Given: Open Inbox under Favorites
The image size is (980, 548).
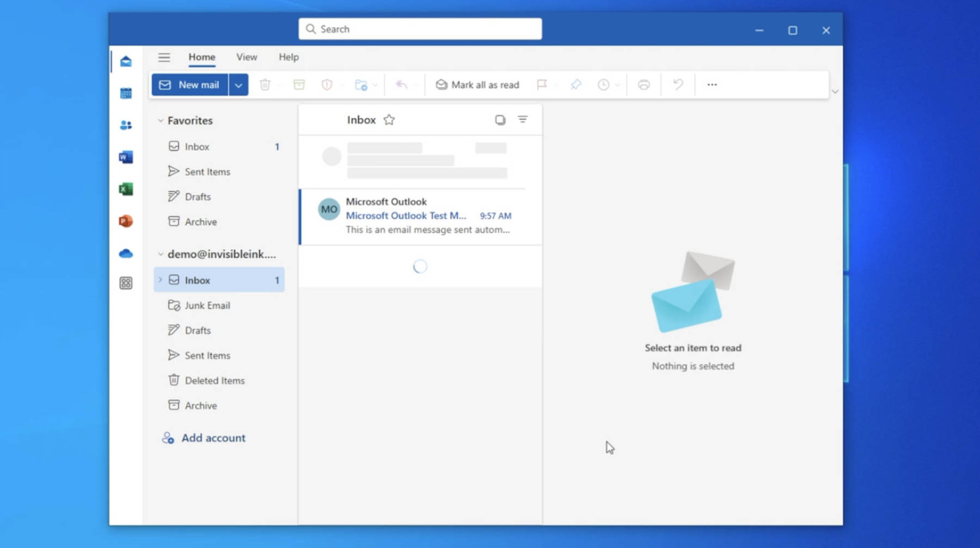Looking at the screenshot, I should pyautogui.click(x=219, y=147).
